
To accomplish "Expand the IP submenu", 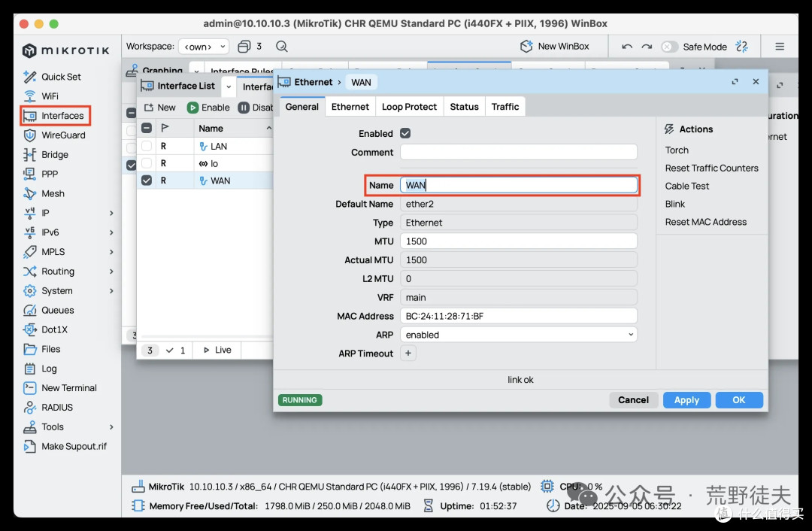I will pyautogui.click(x=111, y=213).
